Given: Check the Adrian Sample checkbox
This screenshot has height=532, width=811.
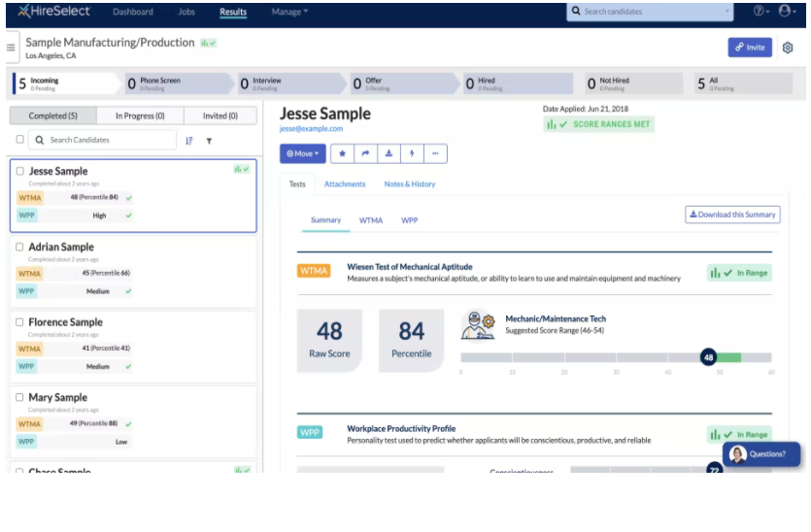Looking at the screenshot, I should click(x=19, y=248).
